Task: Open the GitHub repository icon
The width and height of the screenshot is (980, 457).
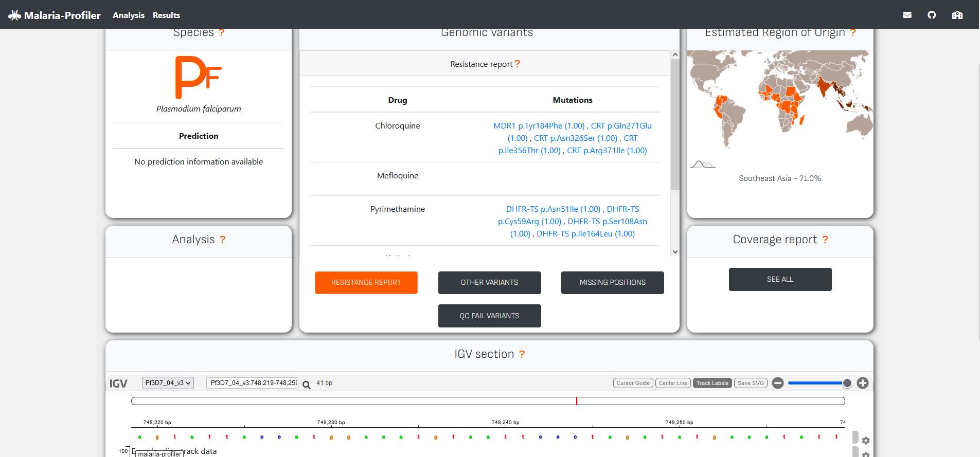Action: point(932,15)
